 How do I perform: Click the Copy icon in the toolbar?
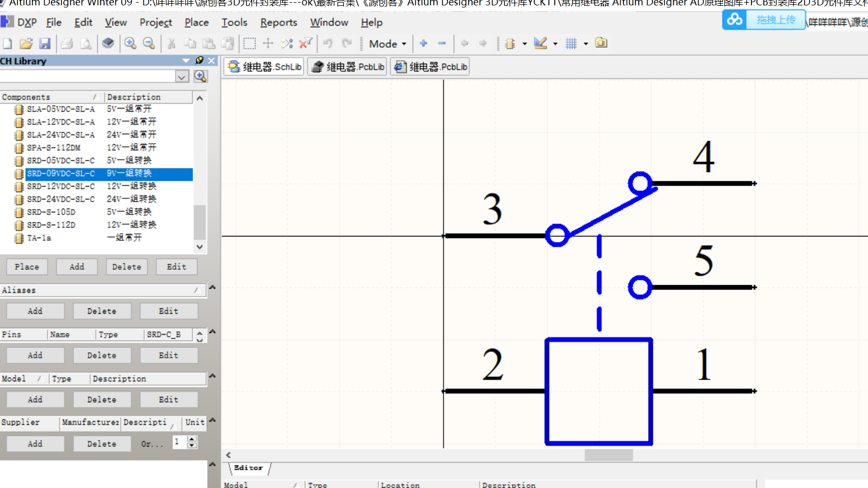click(190, 43)
